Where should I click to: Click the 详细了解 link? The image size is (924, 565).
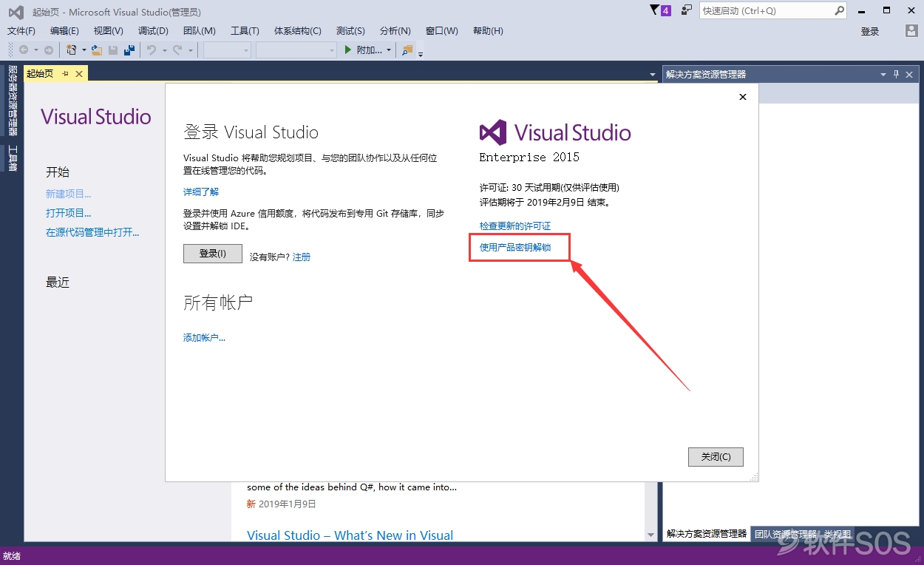[x=201, y=192]
